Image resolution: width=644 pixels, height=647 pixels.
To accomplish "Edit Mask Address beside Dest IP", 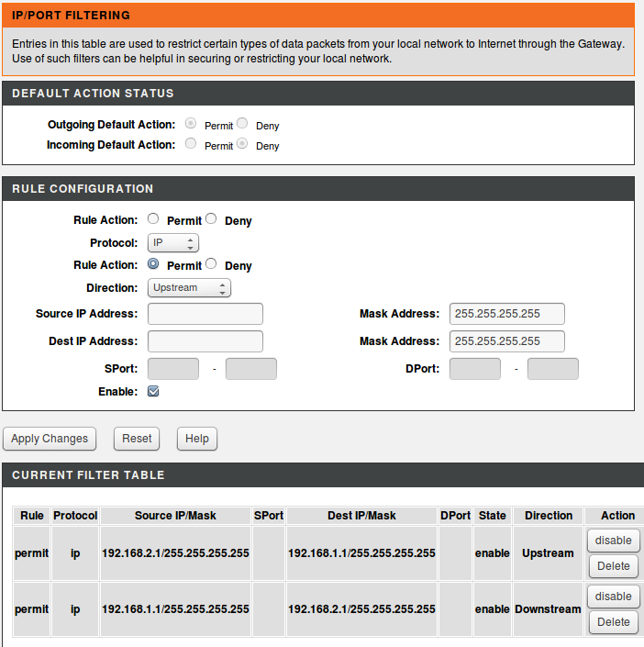I will 507,341.
